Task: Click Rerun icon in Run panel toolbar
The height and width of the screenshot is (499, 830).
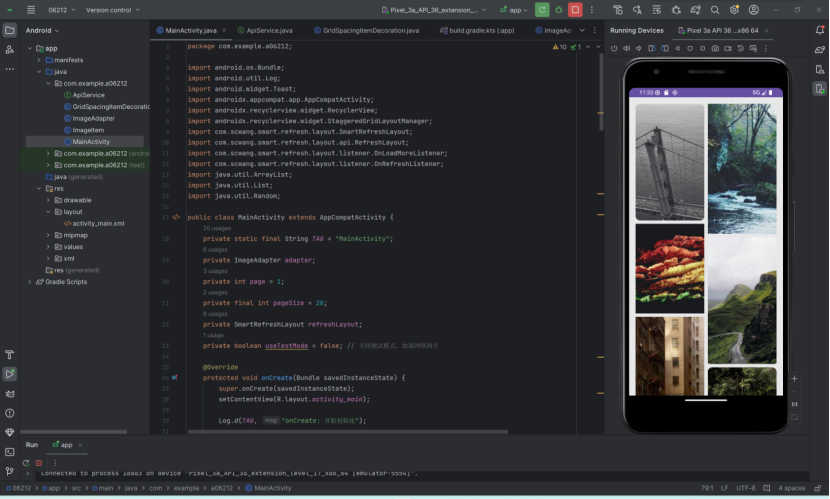Action: [26, 463]
